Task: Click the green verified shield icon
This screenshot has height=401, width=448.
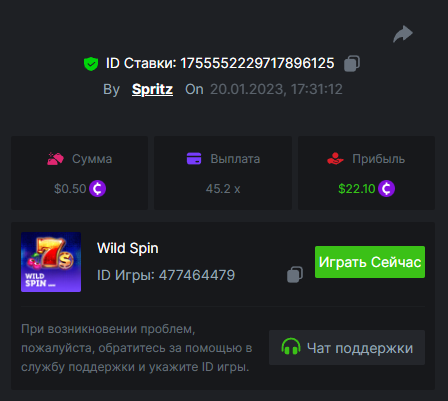Action: click(x=91, y=64)
